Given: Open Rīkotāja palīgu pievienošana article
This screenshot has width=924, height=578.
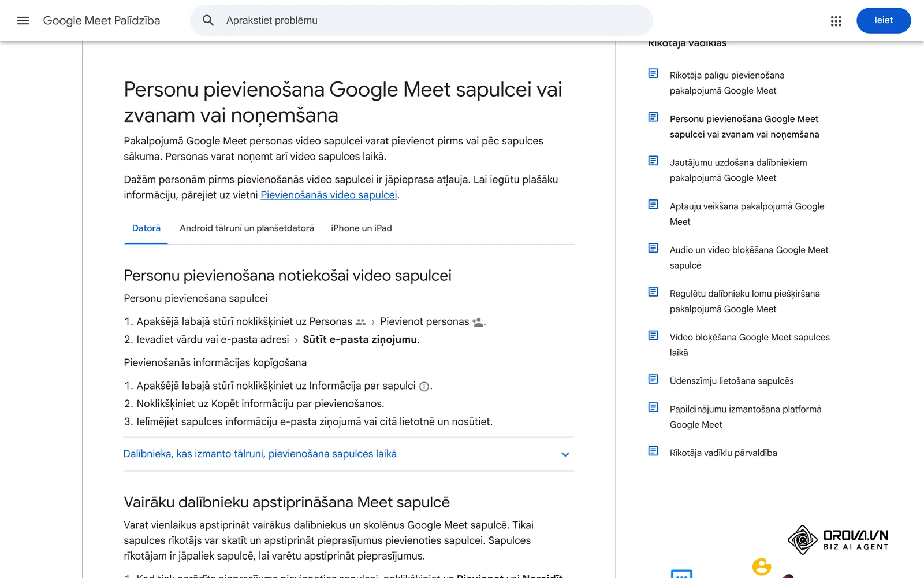Looking at the screenshot, I should click(x=726, y=83).
